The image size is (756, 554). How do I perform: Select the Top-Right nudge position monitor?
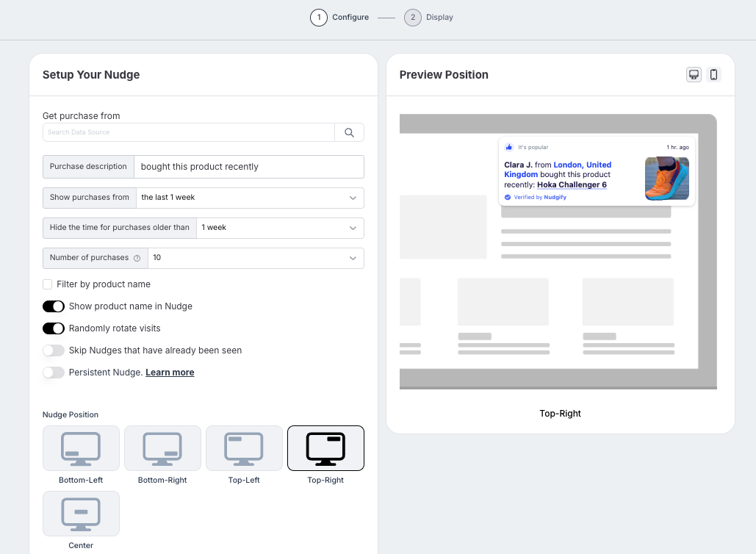point(325,448)
